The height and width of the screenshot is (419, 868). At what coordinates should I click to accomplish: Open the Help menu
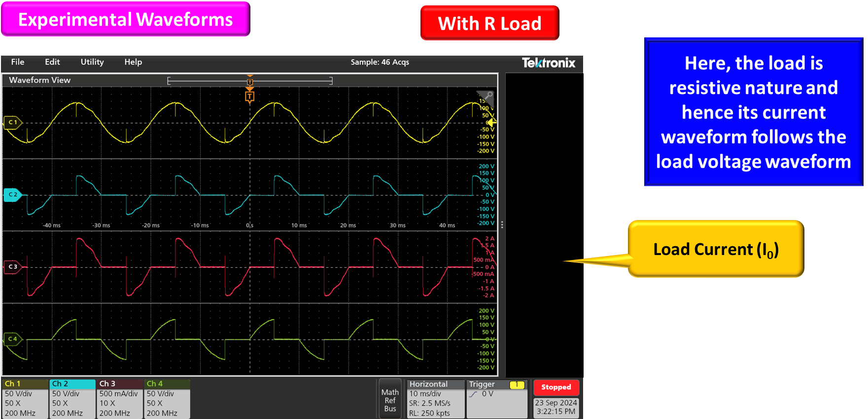(133, 62)
